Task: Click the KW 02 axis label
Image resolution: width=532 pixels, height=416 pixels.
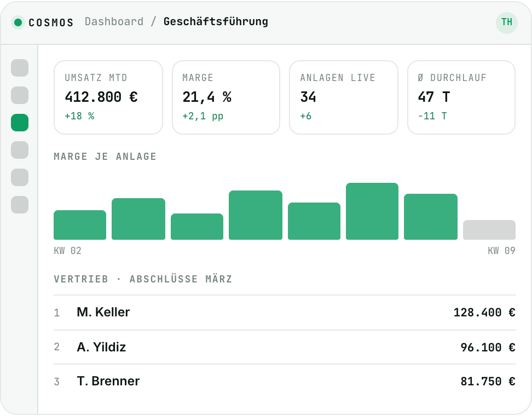Action: pyautogui.click(x=67, y=251)
